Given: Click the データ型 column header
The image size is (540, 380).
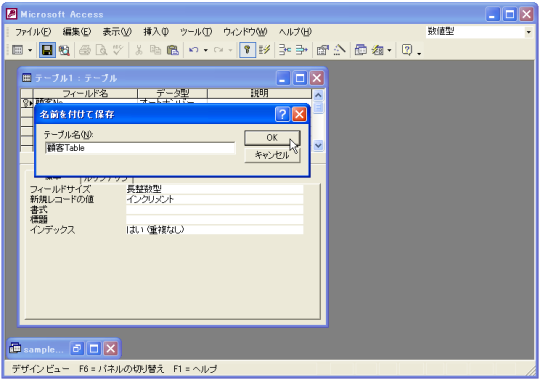Looking at the screenshot, I should point(173,93).
